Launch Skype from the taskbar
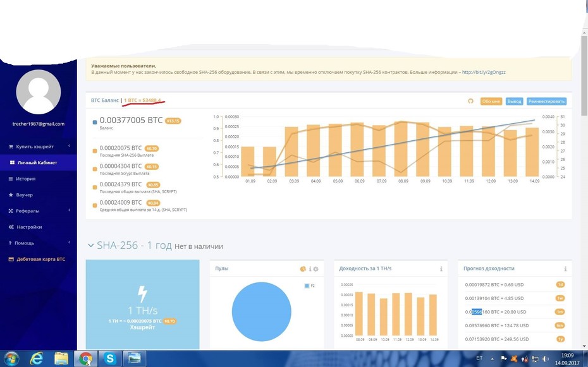The image size is (588, 367). coord(110,359)
